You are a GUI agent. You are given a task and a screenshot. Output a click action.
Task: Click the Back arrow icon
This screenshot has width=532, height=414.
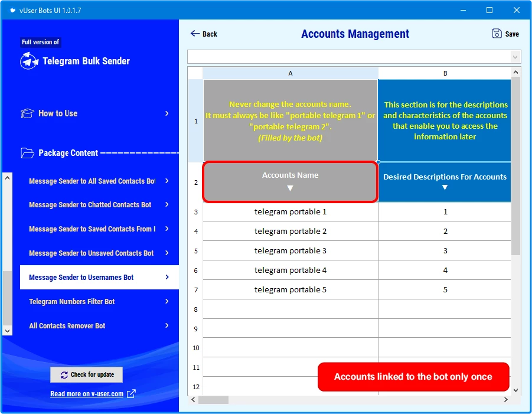click(x=195, y=33)
